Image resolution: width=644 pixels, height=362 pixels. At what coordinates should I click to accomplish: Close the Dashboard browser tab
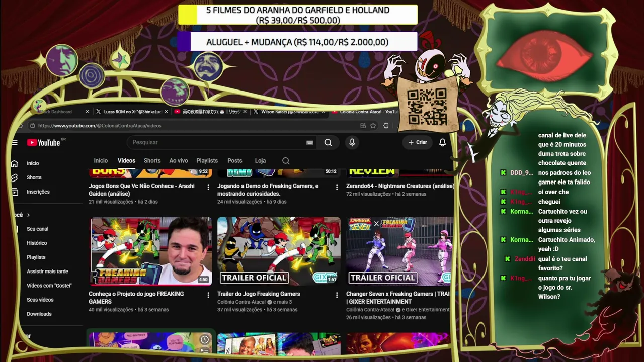88,112
